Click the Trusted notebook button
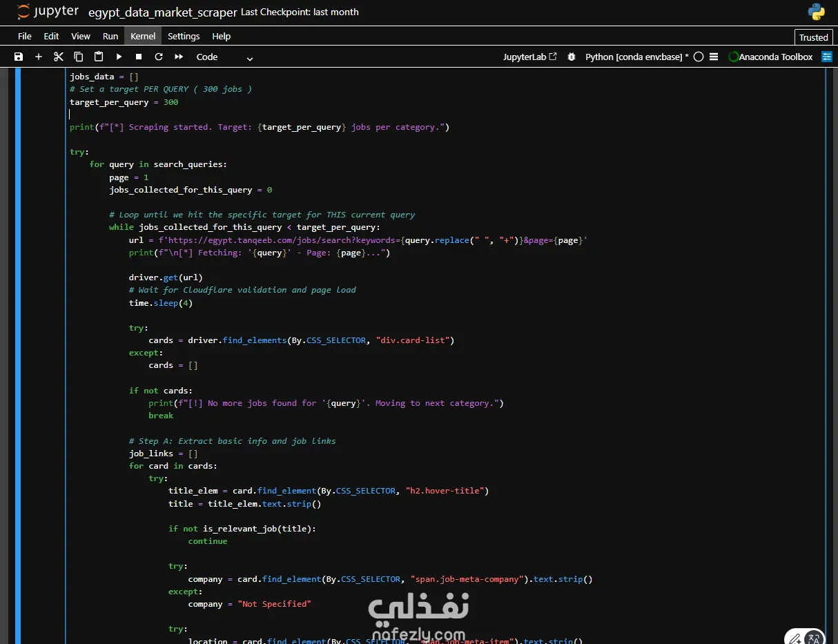838x644 pixels. (x=814, y=37)
